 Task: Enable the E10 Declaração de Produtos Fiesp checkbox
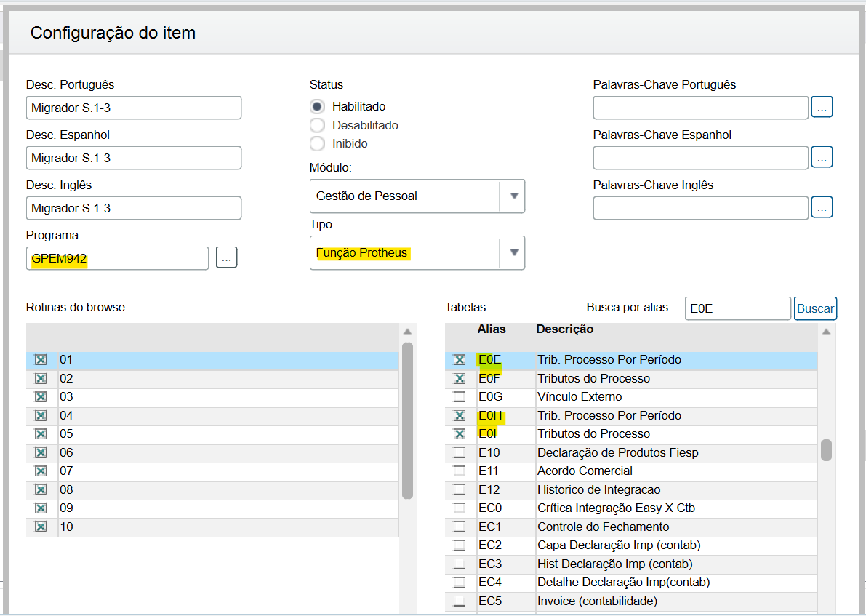460,452
